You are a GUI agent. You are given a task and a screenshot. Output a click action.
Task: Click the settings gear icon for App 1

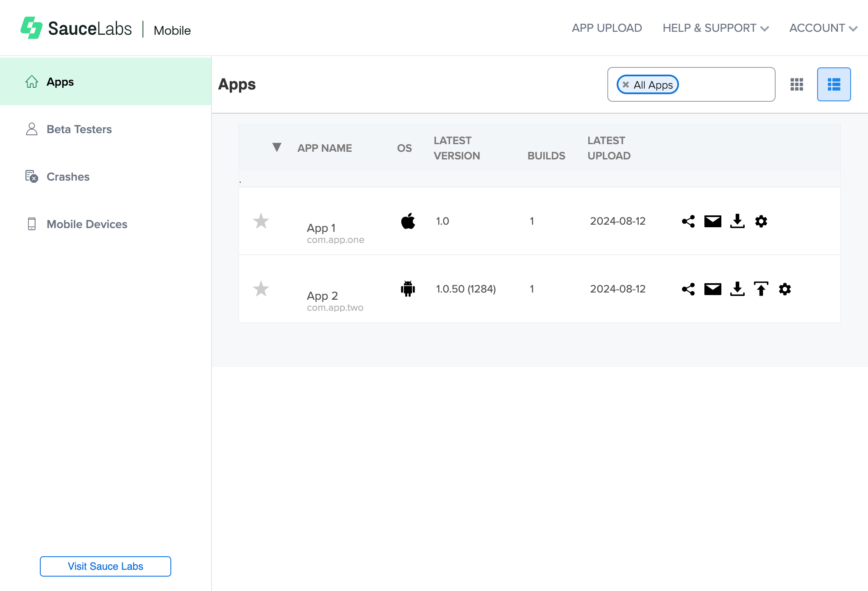click(x=761, y=221)
